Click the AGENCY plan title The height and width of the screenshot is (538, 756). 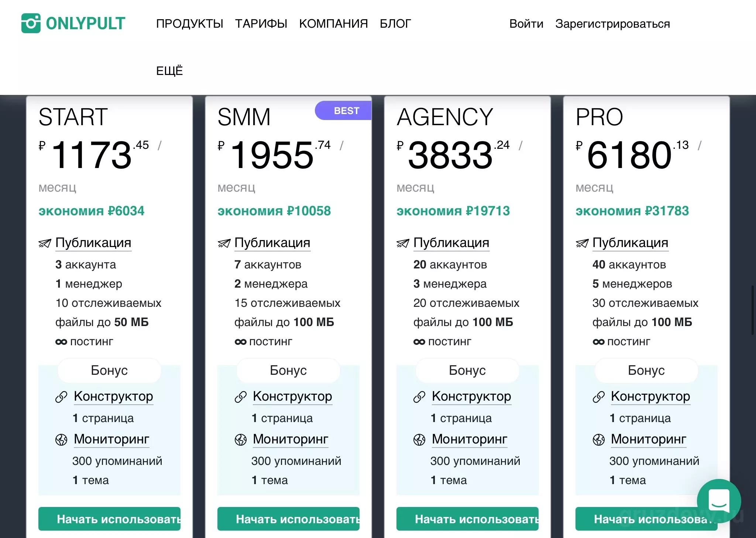click(445, 117)
